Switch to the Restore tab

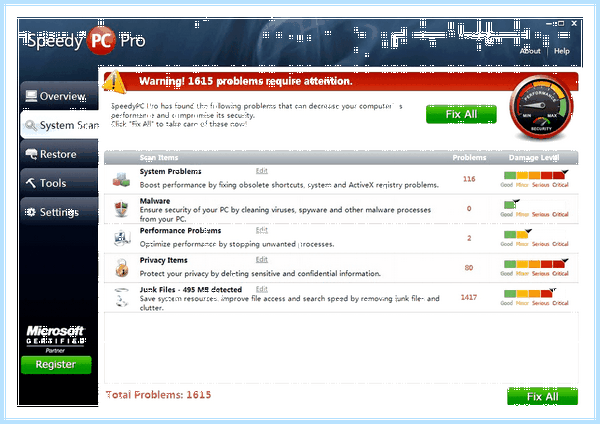(59, 154)
